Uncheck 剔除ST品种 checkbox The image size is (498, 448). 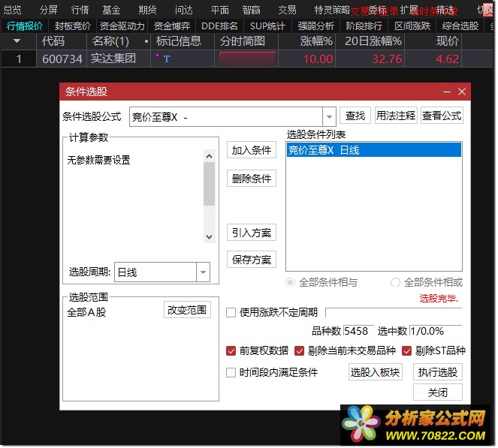tap(407, 351)
